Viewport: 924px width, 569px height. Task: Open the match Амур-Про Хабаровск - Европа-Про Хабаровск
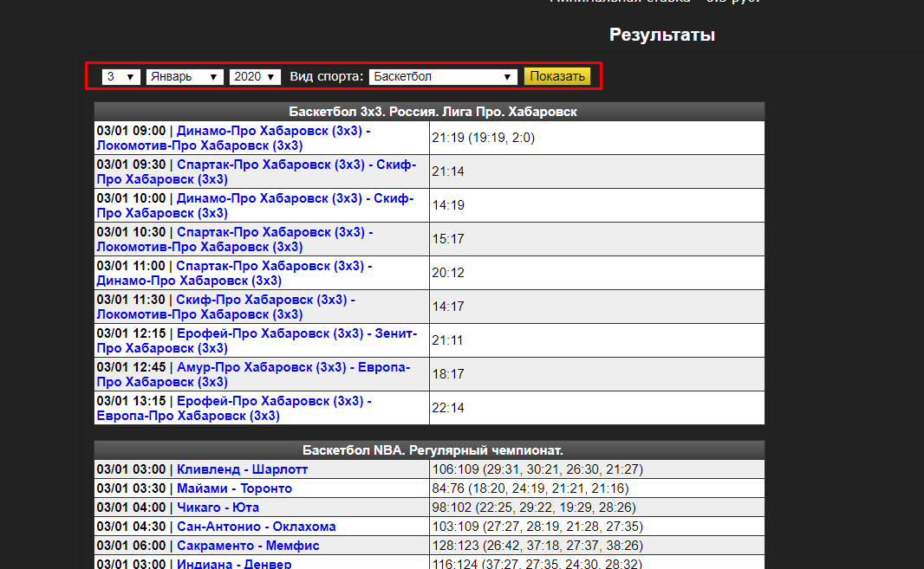253,375
